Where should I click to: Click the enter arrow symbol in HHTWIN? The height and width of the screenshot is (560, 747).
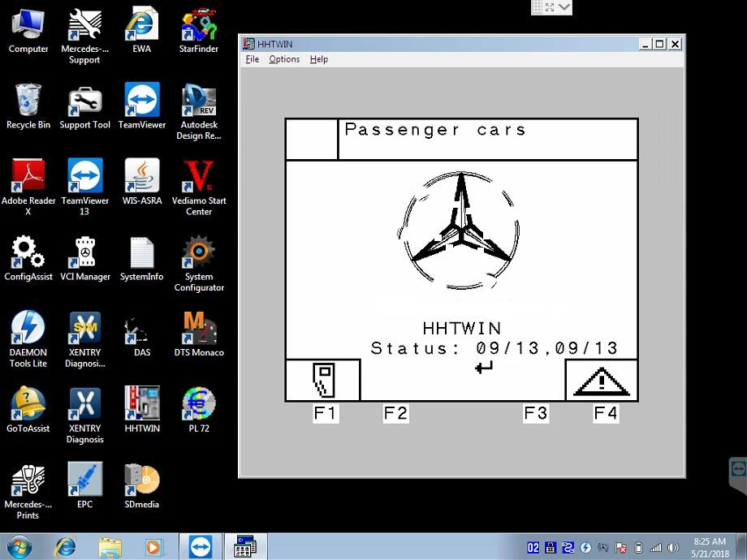pyautogui.click(x=484, y=367)
